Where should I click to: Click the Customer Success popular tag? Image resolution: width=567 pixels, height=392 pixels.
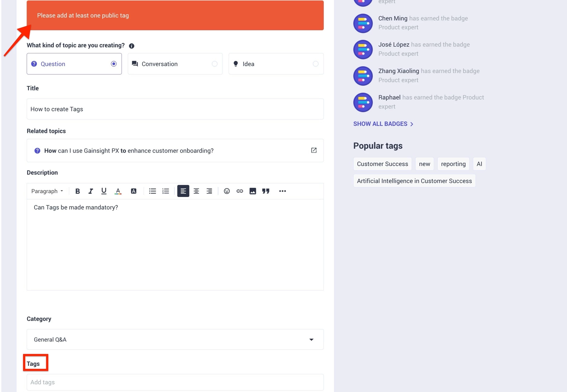coord(382,164)
